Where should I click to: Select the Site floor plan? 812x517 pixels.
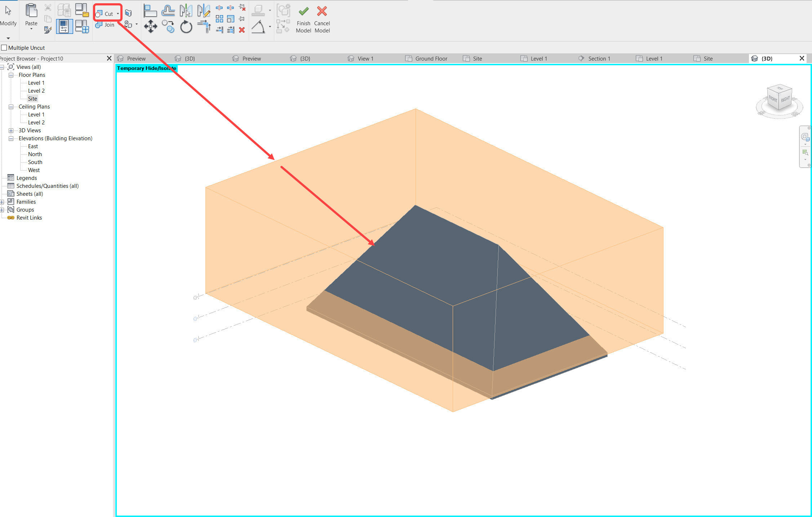point(32,98)
